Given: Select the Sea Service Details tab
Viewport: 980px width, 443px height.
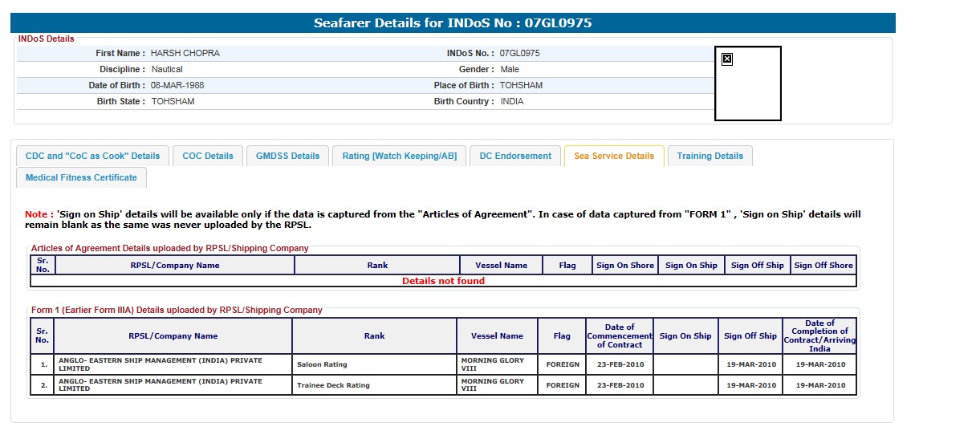Looking at the screenshot, I should coord(614,156).
